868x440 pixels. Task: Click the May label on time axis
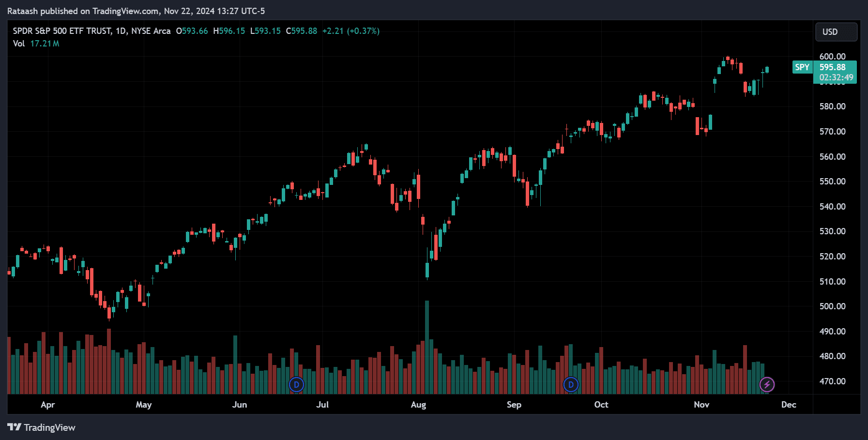143,405
